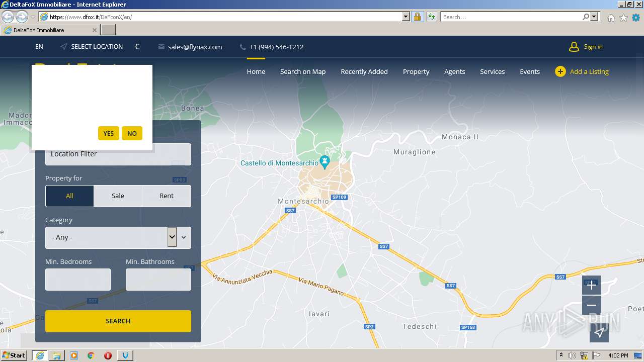This screenshot has height=362, width=644.
Task: Open the IE Home icon
Action: (611, 18)
